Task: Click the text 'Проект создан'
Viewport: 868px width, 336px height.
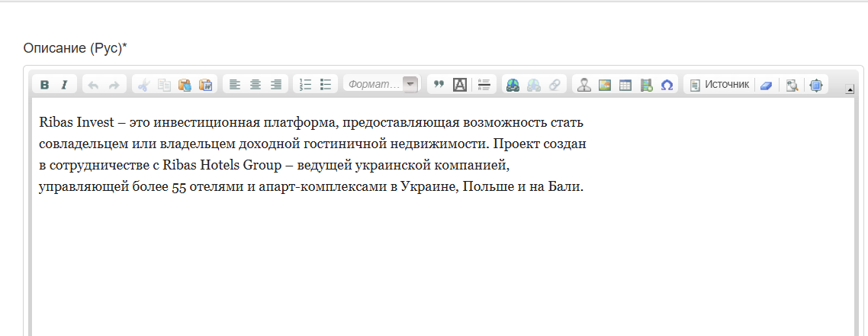Action: pyautogui.click(x=539, y=144)
